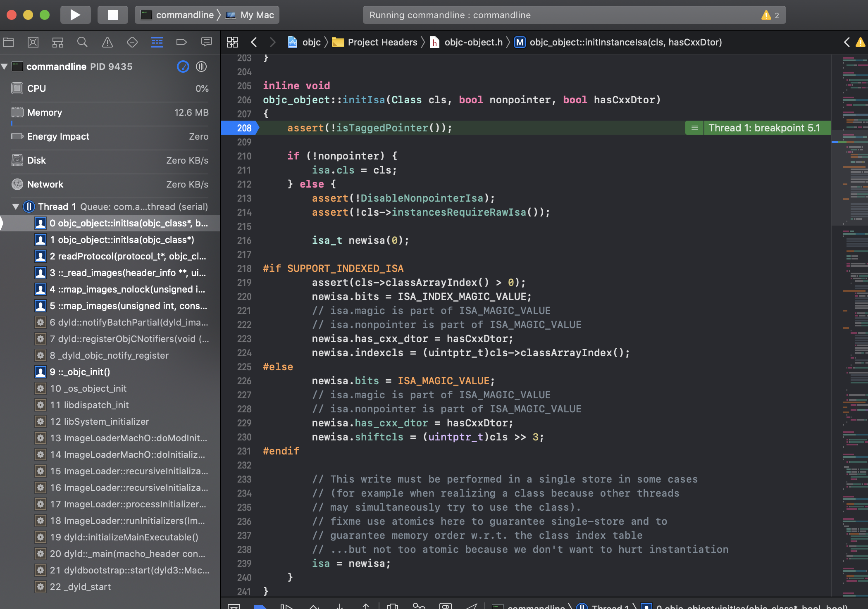Switch to the Symbol navigator icon
Viewport: 868px width, 609px height.
pos(58,42)
